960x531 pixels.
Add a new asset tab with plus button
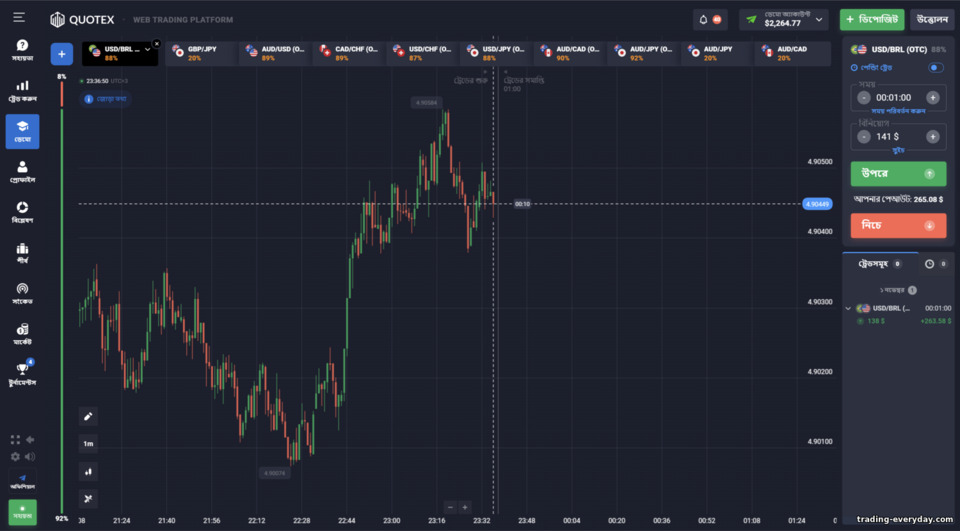(x=62, y=54)
